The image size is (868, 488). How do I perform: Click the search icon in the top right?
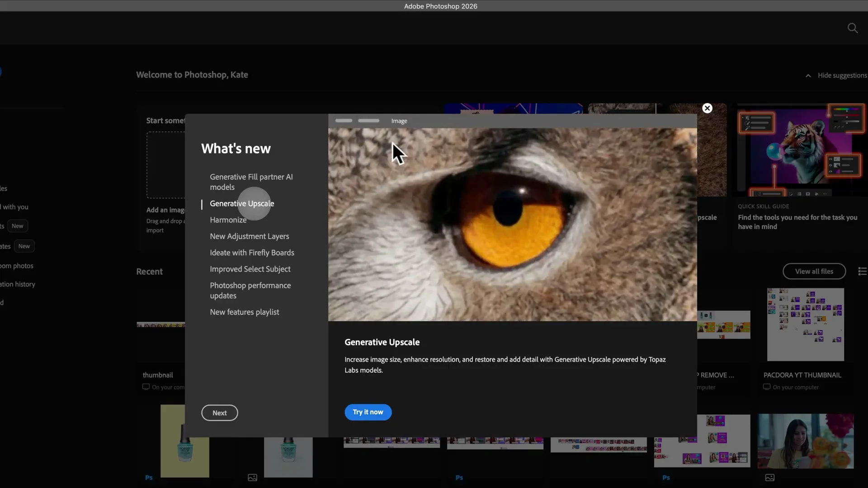point(852,28)
